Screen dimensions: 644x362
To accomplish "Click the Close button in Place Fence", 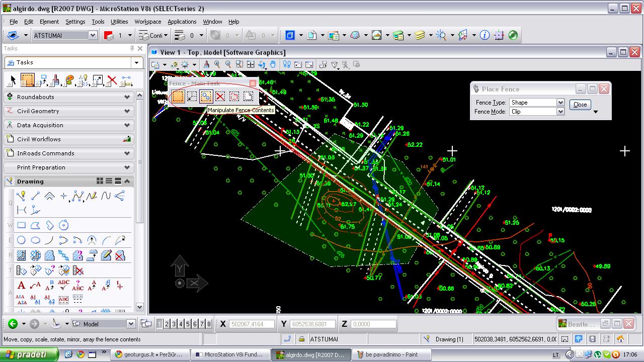I will point(580,105).
